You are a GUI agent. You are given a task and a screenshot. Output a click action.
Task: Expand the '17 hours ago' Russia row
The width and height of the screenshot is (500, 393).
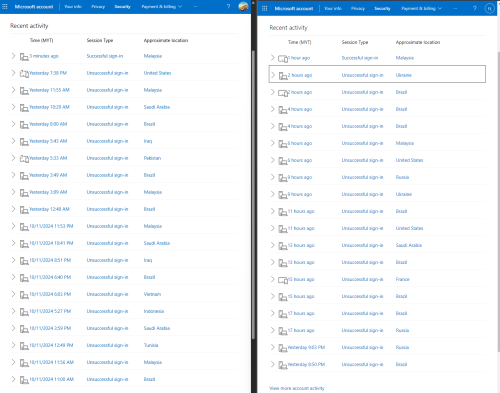[273, 330]
